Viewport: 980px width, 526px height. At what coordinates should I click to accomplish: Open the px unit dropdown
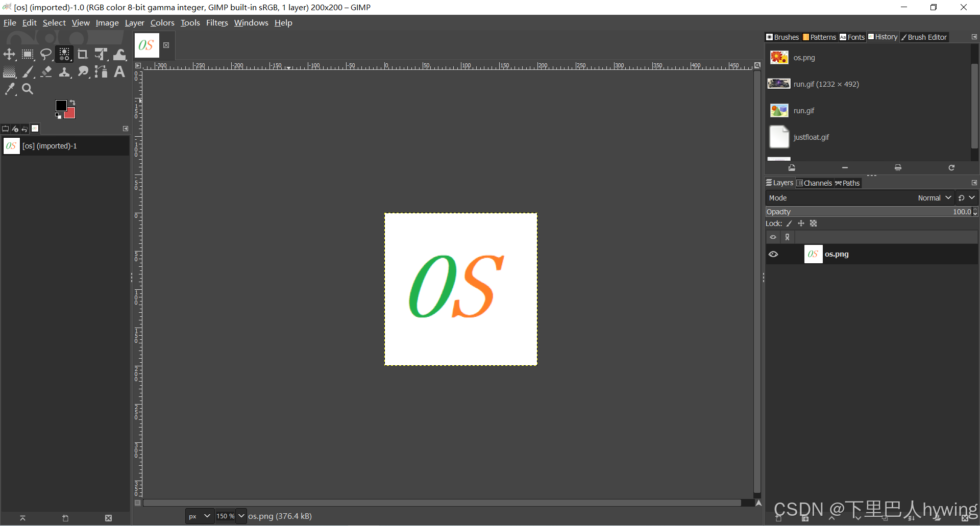tap(199, 516)
